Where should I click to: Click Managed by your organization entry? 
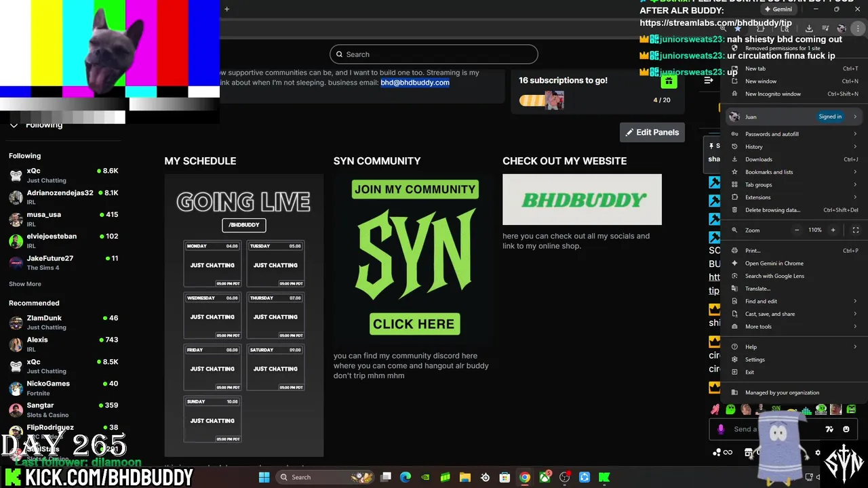[x=793, y=392]
